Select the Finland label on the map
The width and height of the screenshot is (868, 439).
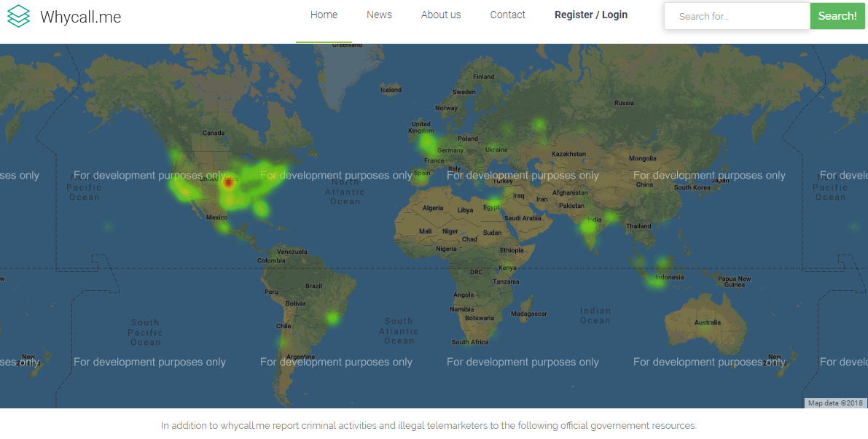pos(484,77)
